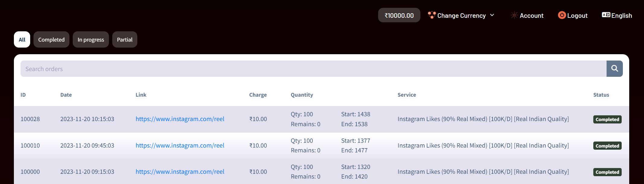Open Instagram reel link for order 100028
644x184 pixels.
pyautogui.click(x=180, y=119)
